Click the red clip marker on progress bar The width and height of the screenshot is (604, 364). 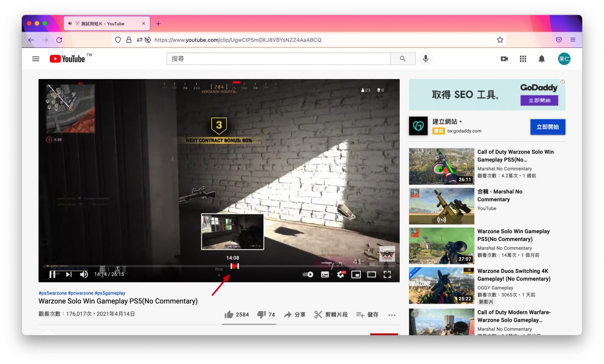235,266
